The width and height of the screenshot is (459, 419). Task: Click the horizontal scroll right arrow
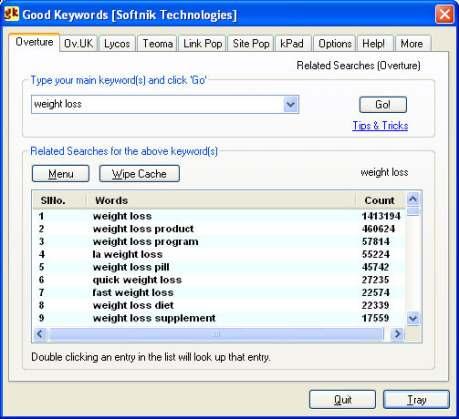[397, 334]
